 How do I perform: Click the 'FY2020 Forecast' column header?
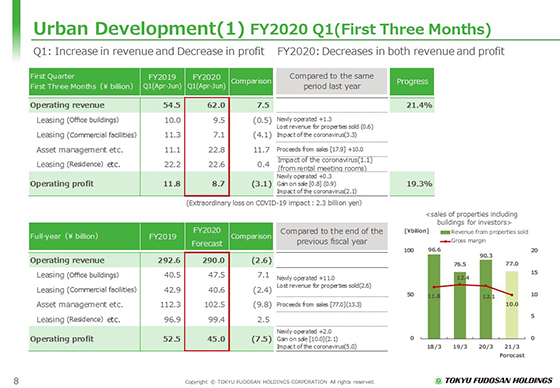(x=207, y=237)
